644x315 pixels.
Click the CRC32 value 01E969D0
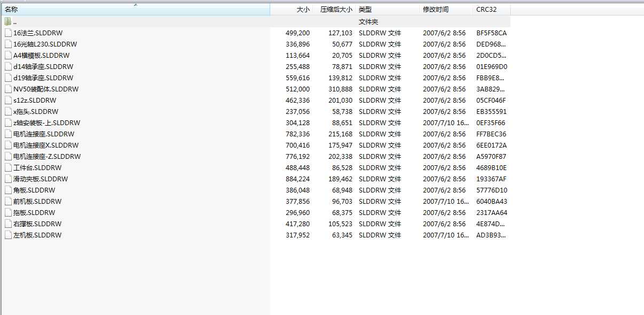492,66
